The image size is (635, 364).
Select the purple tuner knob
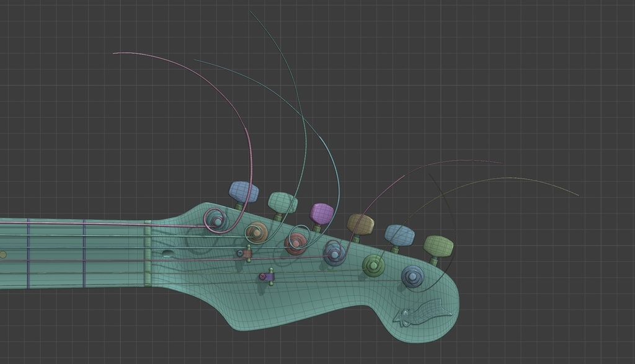click(322, 213)
